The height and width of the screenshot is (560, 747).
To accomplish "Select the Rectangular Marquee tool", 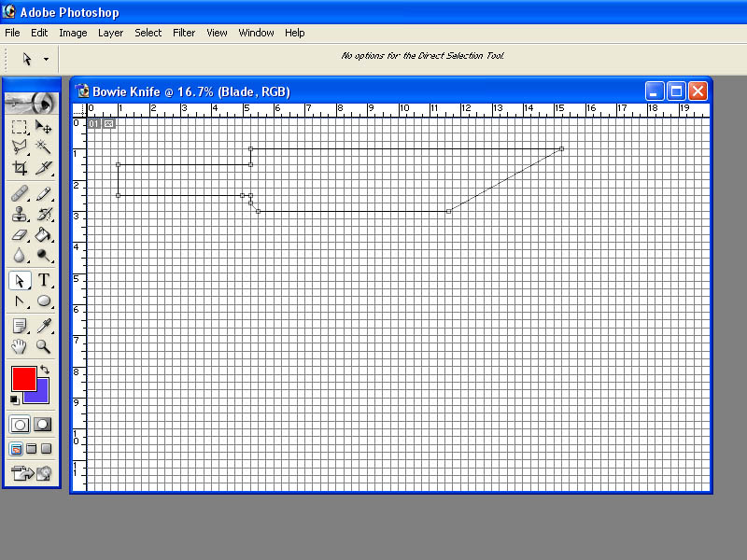I will click(19, 127).
